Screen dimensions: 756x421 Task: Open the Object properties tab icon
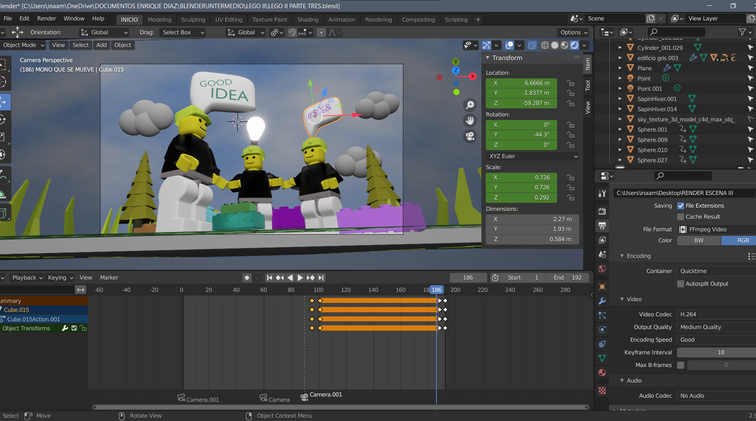(602, 287)
